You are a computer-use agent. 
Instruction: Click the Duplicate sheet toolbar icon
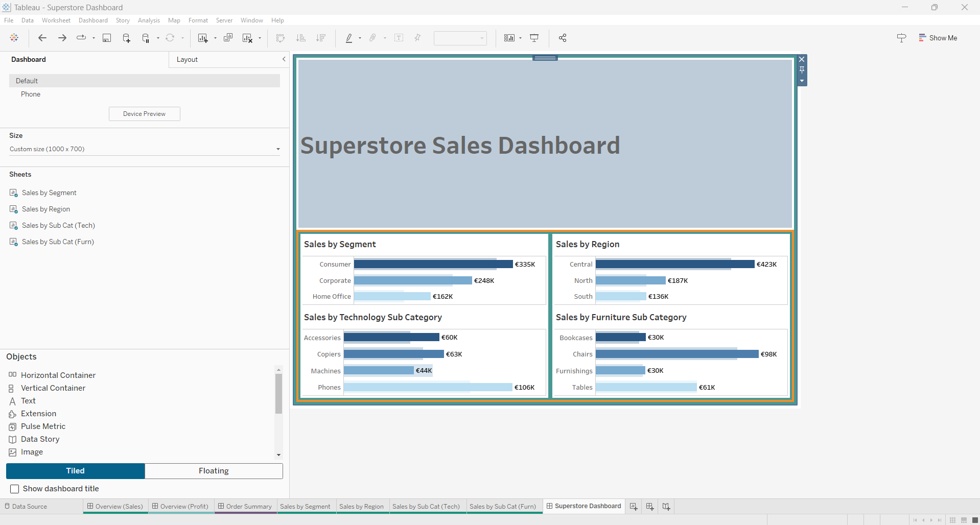click(228, 38)
